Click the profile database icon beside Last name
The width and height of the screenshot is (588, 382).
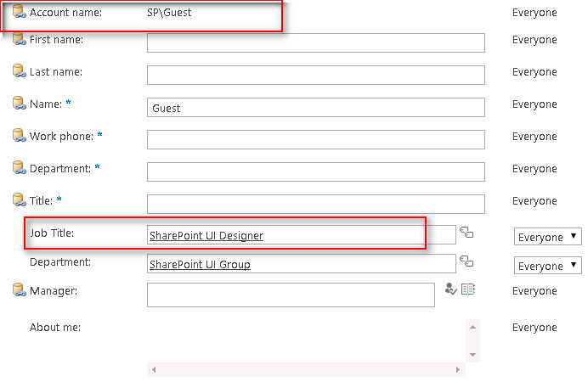19,72
